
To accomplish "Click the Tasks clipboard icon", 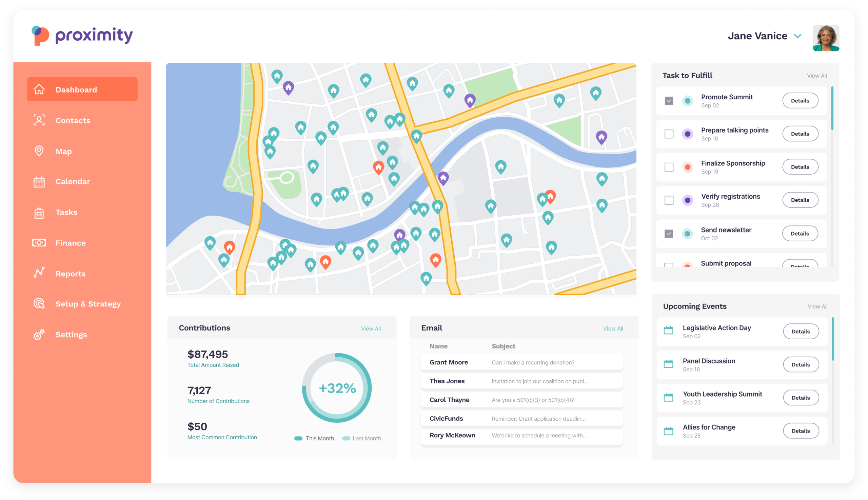I will point(39,213).
